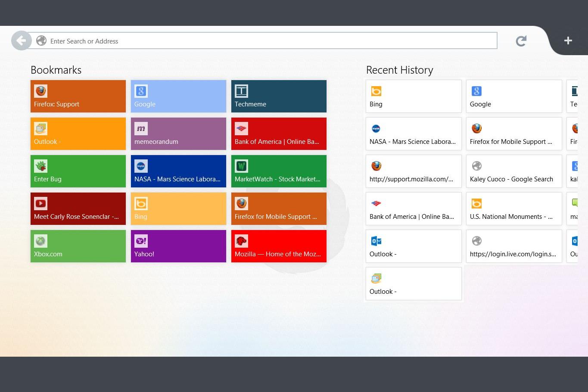Open Bank of America bookmark tile
588x392 pixels.
pos(279,134)
